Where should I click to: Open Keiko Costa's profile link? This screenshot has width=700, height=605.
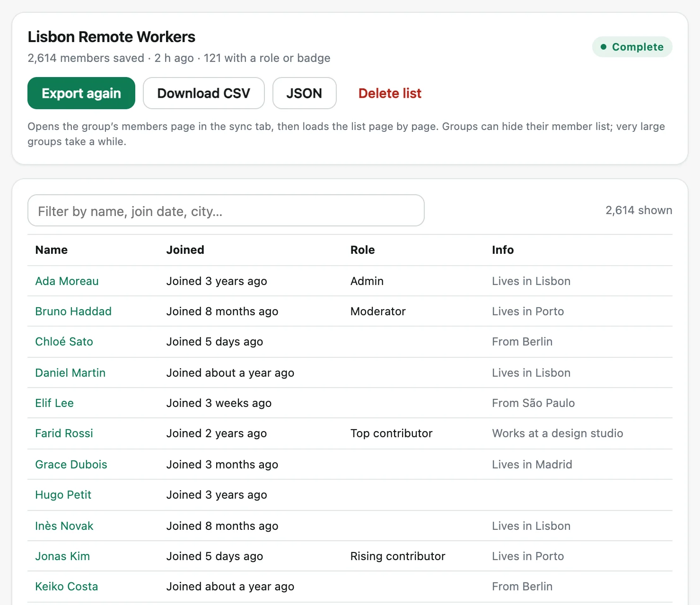[x=66, y=587]
